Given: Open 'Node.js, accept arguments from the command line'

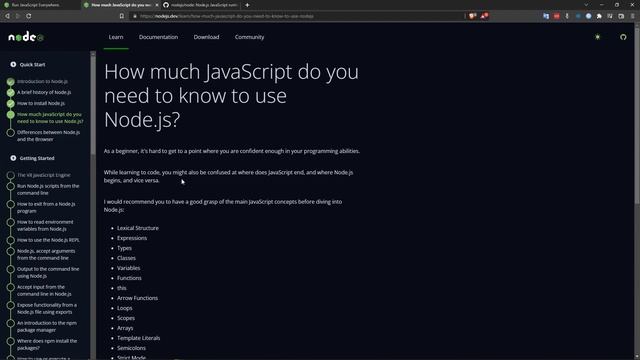Looking at the screenshot, I should point(46,254).
